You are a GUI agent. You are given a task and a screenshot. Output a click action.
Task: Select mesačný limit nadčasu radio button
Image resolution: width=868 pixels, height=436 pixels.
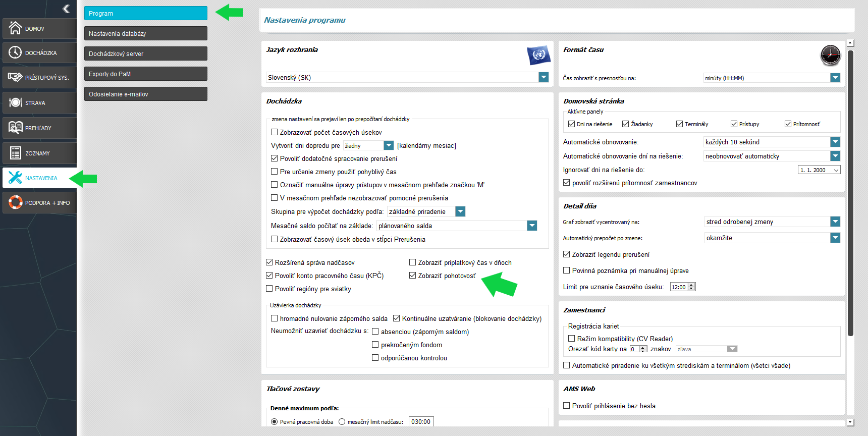[x=342, y=422]
